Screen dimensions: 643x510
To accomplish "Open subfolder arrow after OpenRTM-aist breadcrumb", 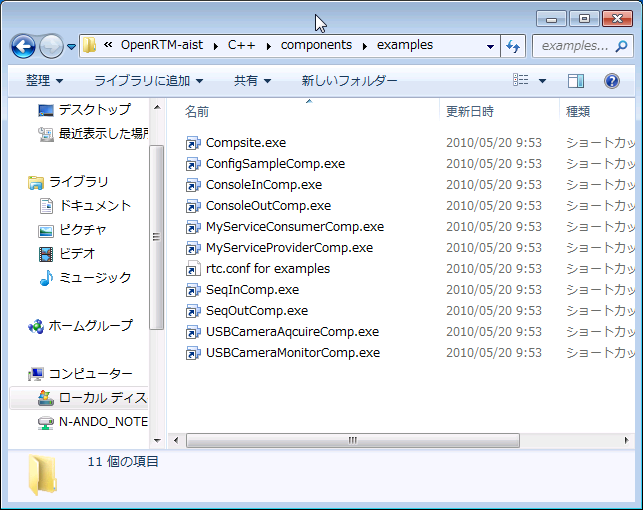I will click(x=216, y=46).
